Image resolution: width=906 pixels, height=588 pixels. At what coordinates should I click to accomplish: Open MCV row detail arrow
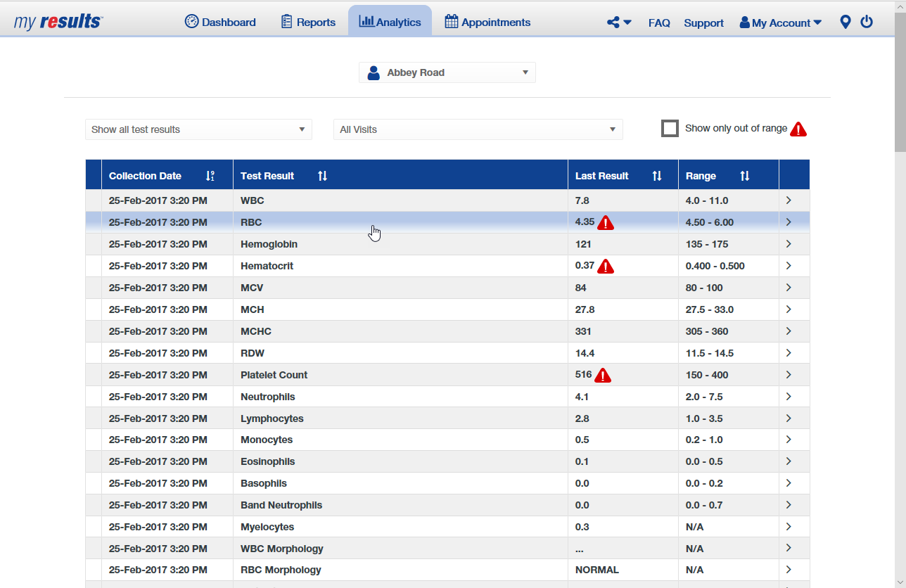789,288
